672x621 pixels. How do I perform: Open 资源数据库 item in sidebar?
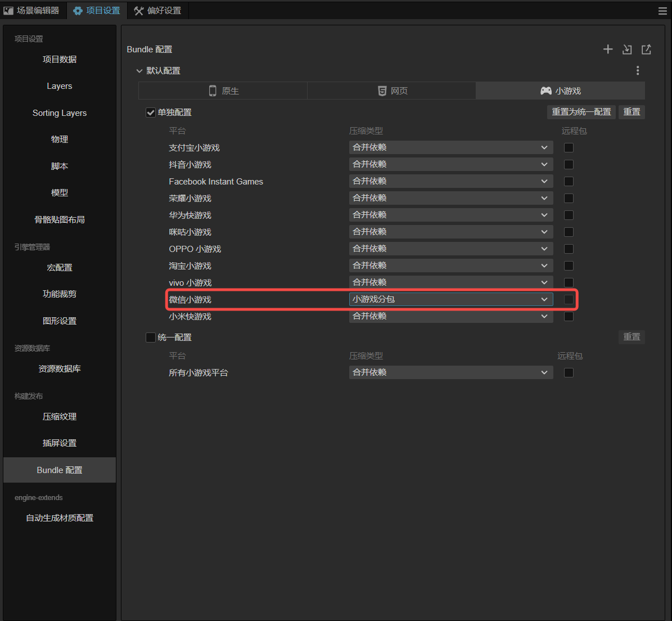[x=60, y=368]
